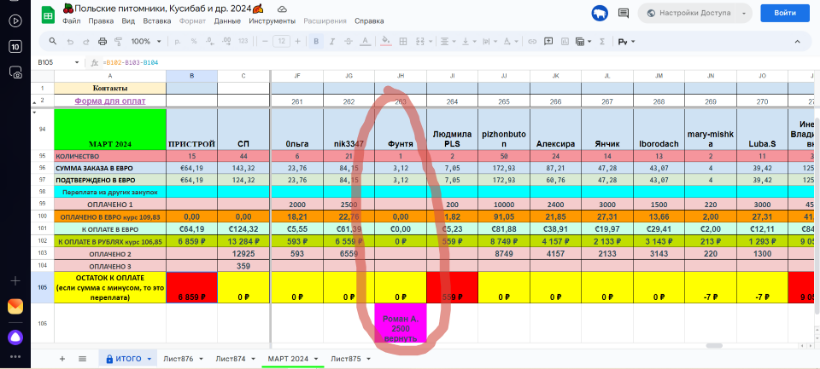Open the Вид menu
Screen dimensions: 820x369
[128, 21]
